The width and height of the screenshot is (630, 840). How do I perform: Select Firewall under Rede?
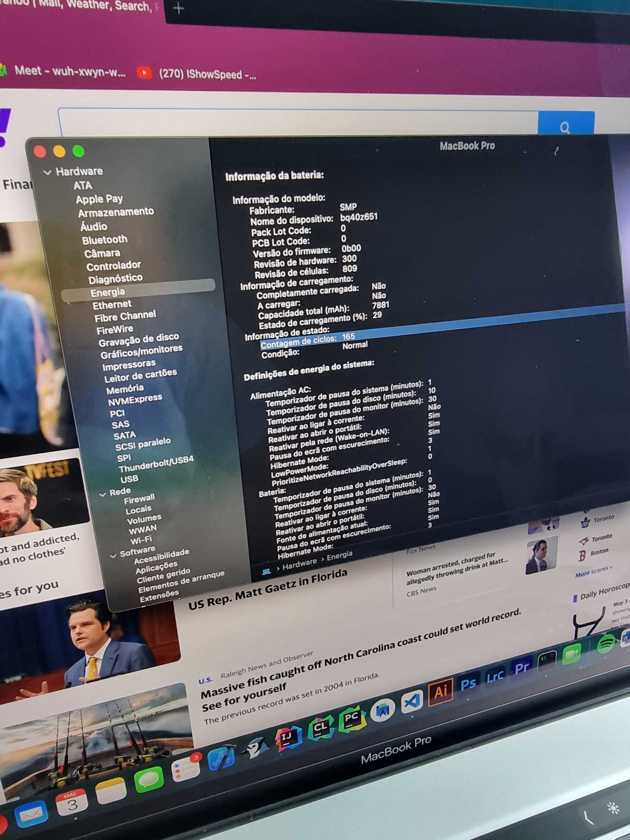139,499
